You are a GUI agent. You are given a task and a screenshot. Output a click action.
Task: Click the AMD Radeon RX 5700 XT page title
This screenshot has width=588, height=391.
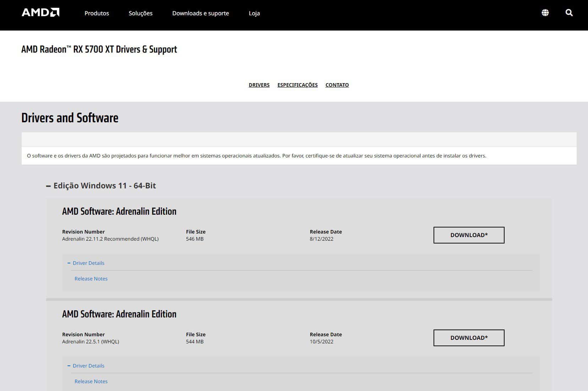point(99,49)
